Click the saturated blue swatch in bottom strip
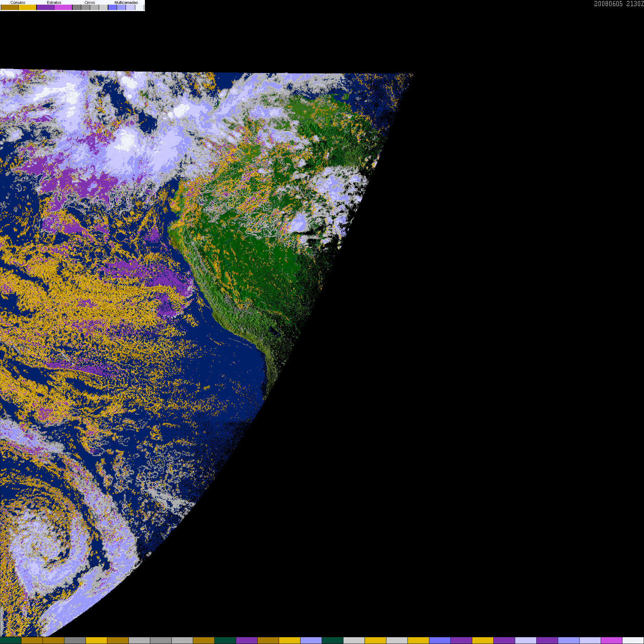The image size is (644, 644). pyautogui.click(x=440, y=640)
